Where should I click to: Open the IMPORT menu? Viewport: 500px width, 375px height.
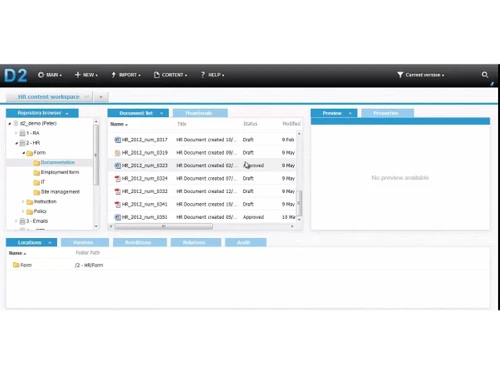pos(126,75)
